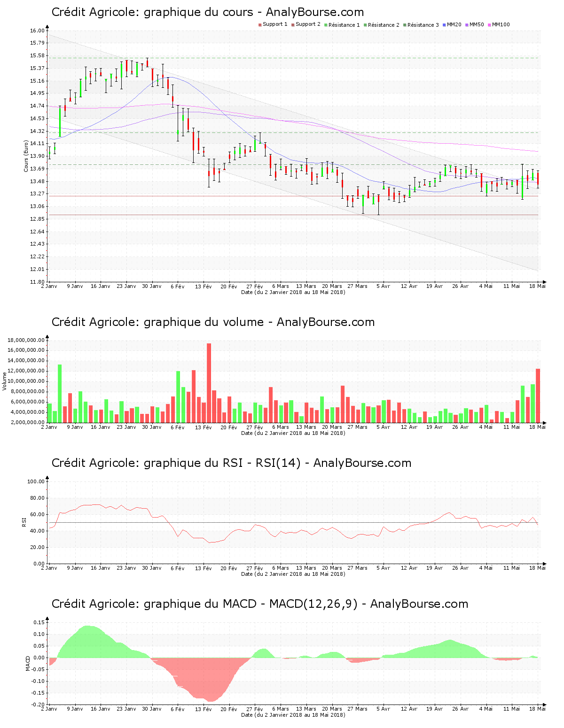Click the price chart date range caption

click(293, 292)
